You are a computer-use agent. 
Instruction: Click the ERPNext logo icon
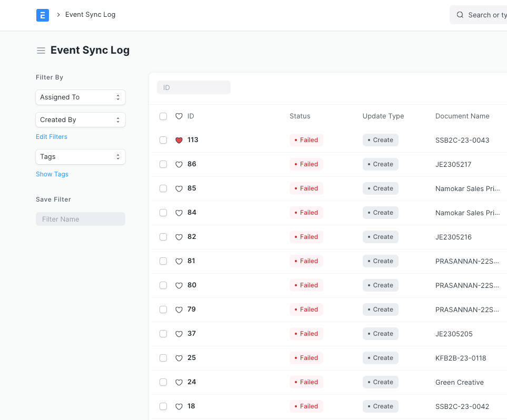[42, 15]
